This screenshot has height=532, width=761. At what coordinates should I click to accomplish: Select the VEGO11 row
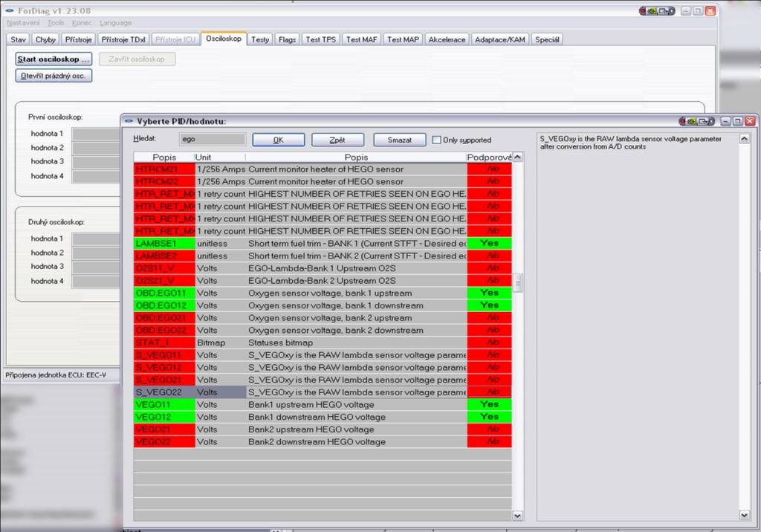[323, 404]
